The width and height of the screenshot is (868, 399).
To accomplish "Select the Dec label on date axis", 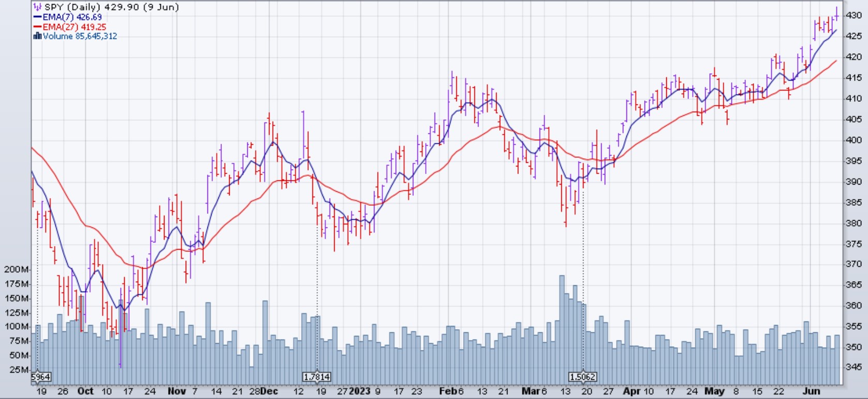I will coord(269,391).
